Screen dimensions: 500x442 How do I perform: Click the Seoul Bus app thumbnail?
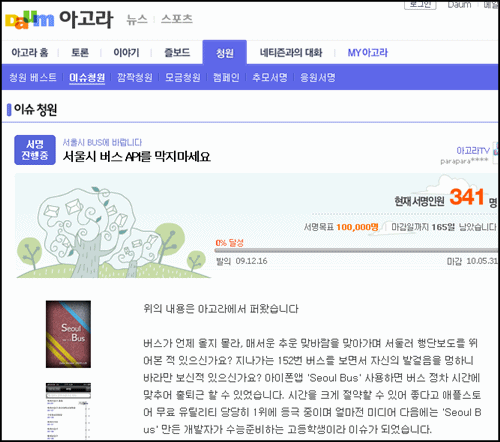click(68, 334)
